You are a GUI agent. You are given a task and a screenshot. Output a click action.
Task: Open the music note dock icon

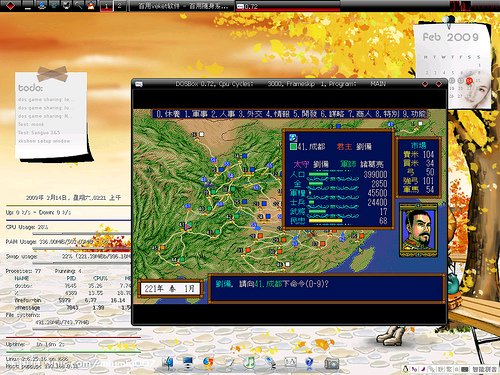250,363
